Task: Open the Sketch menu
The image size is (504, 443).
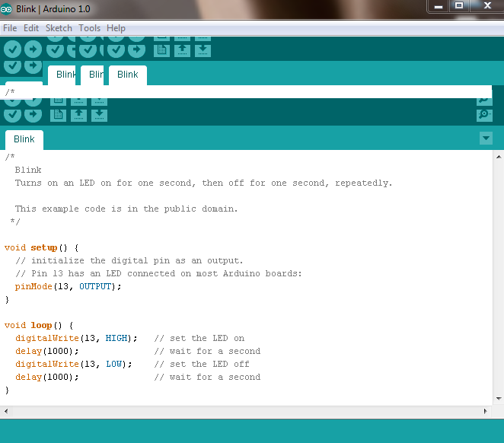Action: [x=59, y=28]
